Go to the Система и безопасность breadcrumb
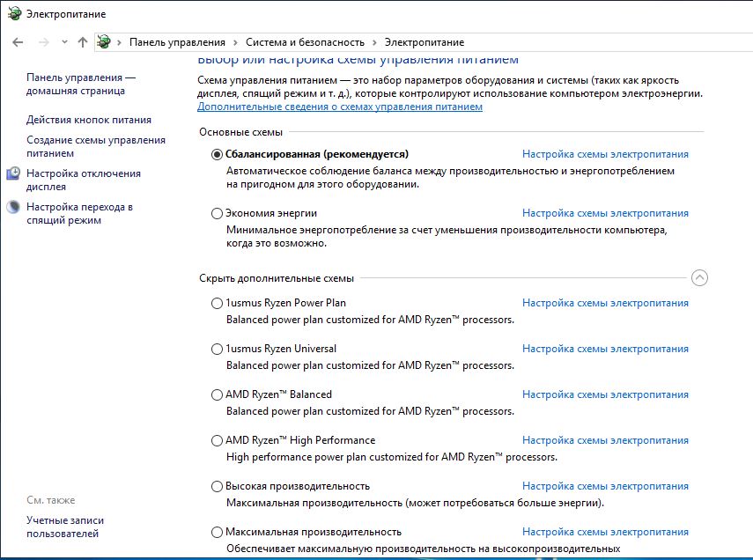 point(305,42)
